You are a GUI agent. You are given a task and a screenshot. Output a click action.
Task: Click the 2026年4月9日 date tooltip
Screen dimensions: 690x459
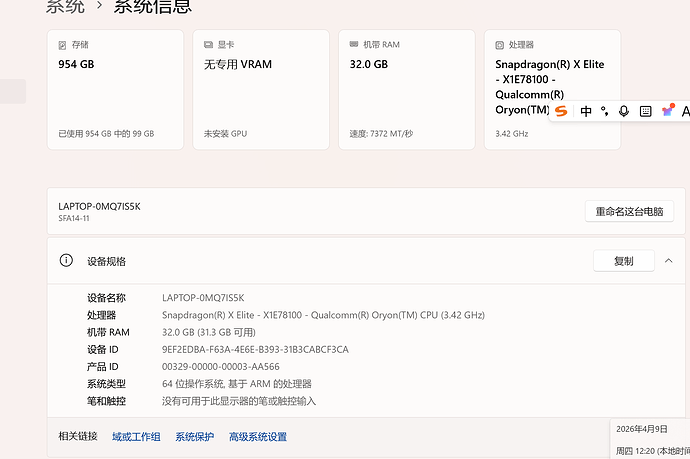pos(642,429)
